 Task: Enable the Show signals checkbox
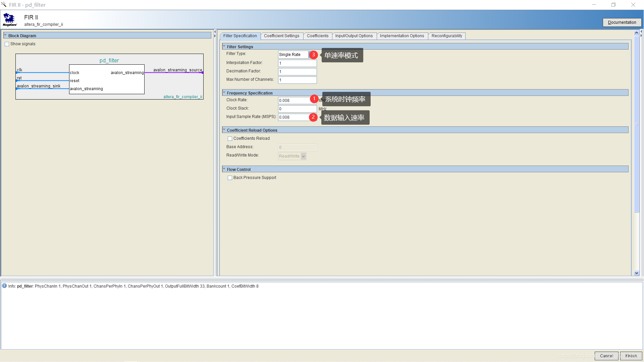click(7, 44)
